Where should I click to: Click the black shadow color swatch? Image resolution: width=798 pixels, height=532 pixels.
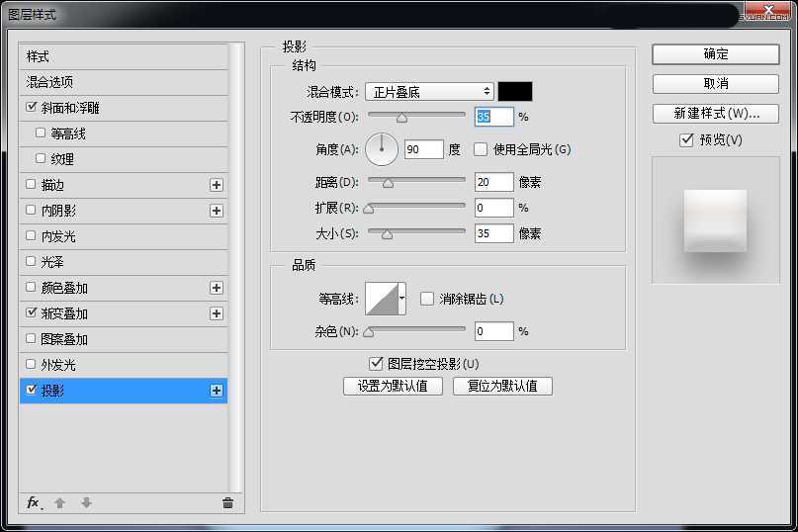[x=514, y=92]
